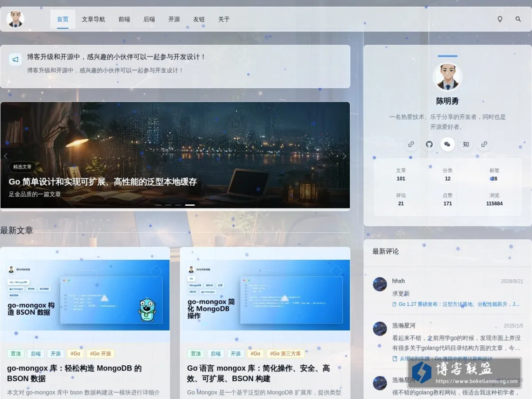
Task: Click the 陈明勇 name text
Action: pos(447,101)
